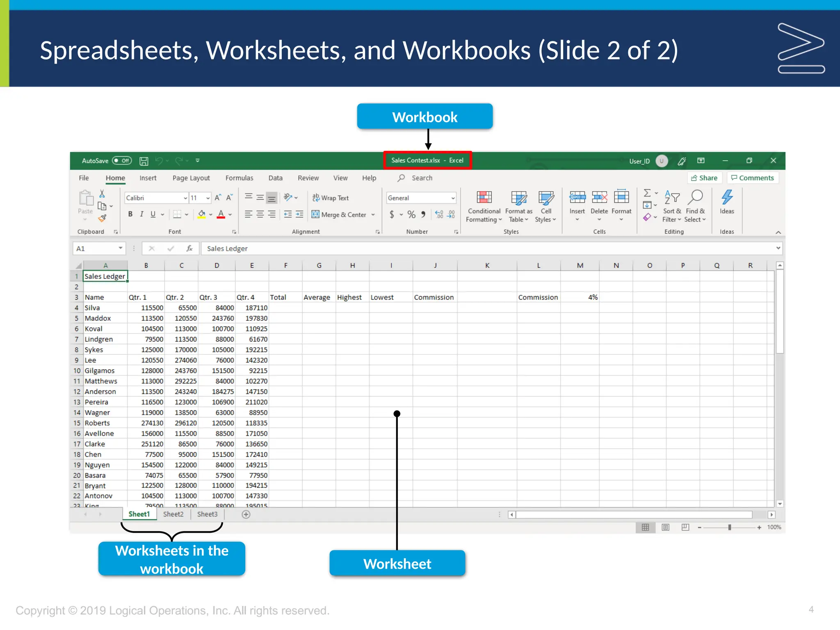Add a new sheet with plus icon

(x=246, y=514)
